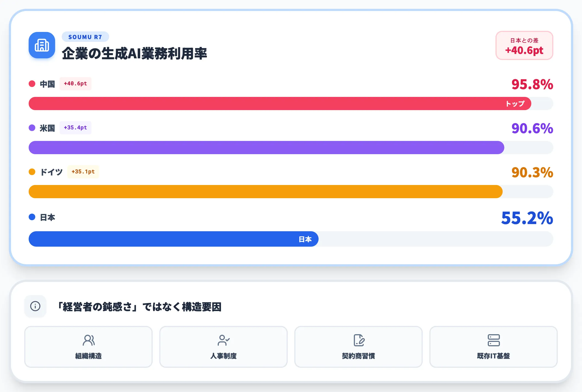This screenshot has width=582, height=392.
Task: Click the blue building icon beside the title
Action: pyautogui.click(x=42, y=45)
